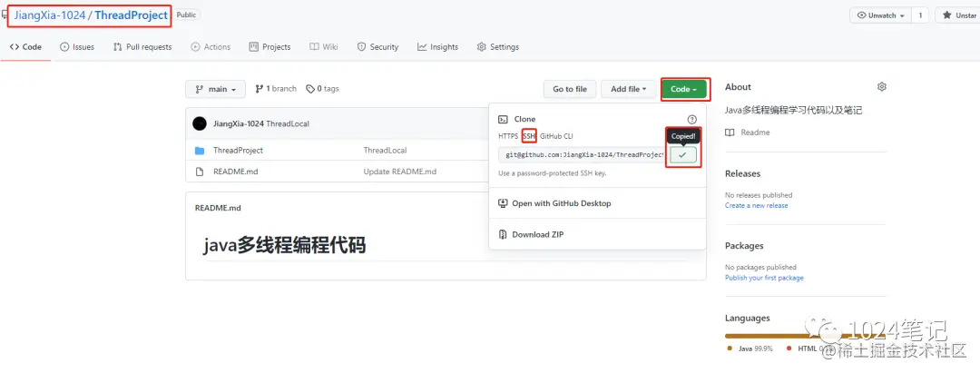Click the README.md file icon
Screen dimensions: 980x373
(200, 172)
